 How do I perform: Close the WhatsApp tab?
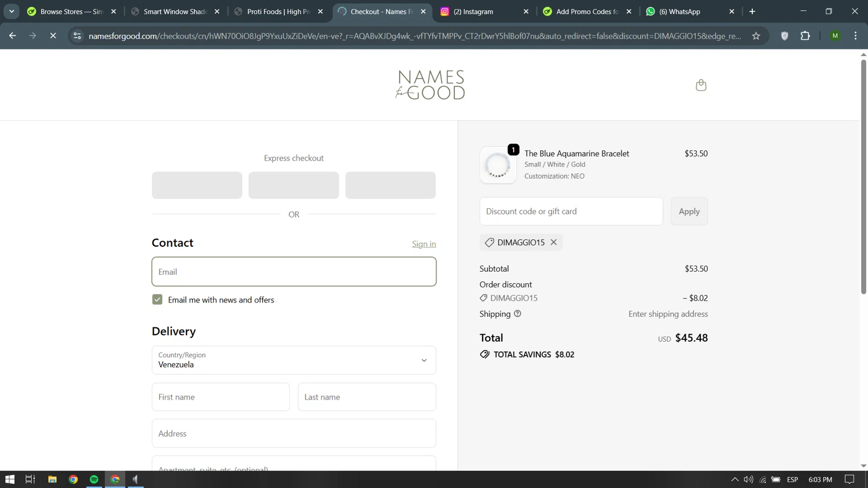[732, 12]
